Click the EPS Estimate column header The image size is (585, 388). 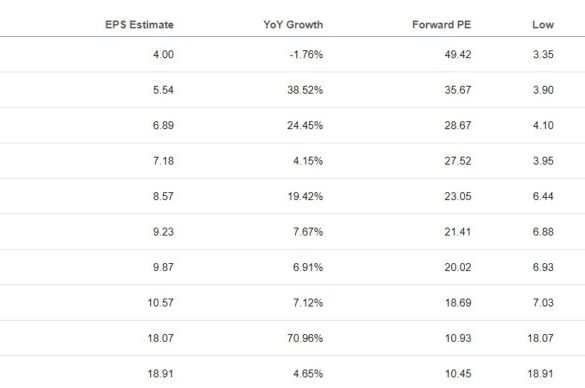click(139, 25)
